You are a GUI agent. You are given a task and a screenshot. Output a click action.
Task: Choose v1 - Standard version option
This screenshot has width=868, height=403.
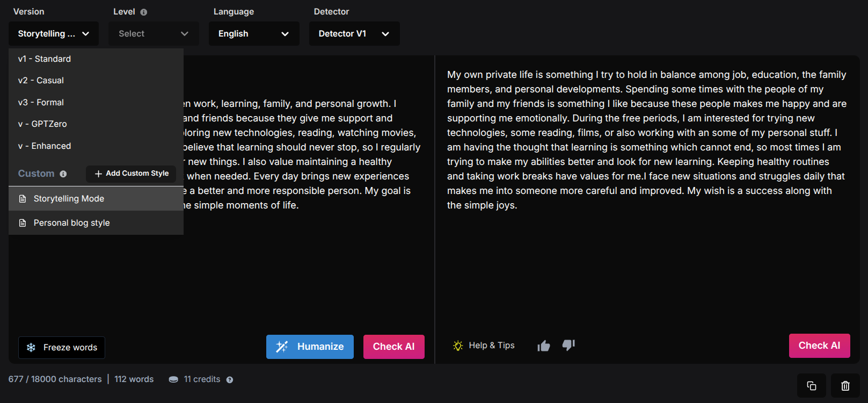click(96, 59)
